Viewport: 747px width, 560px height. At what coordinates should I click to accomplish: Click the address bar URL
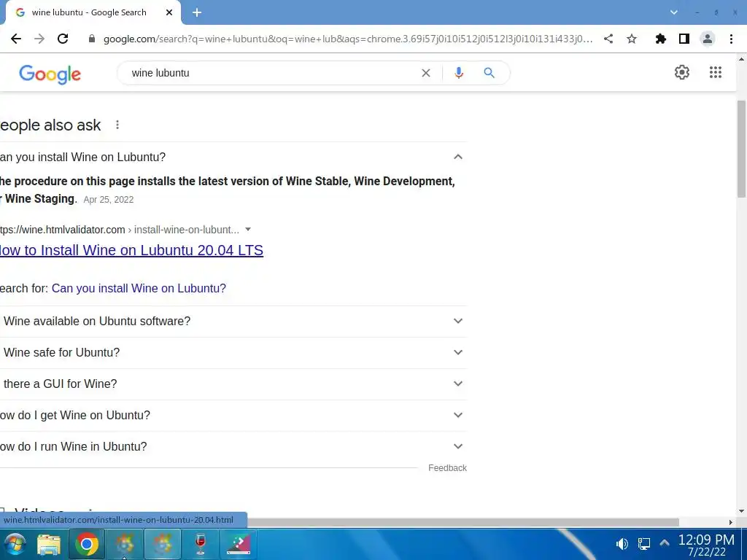(348, 39)
